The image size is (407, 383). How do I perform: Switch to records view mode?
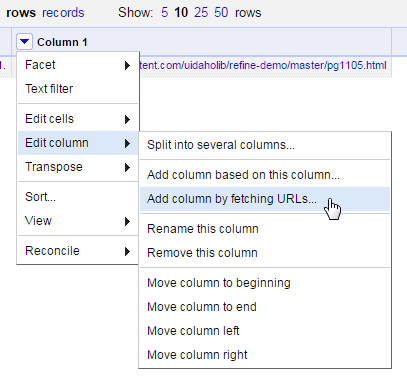(63, 13)
